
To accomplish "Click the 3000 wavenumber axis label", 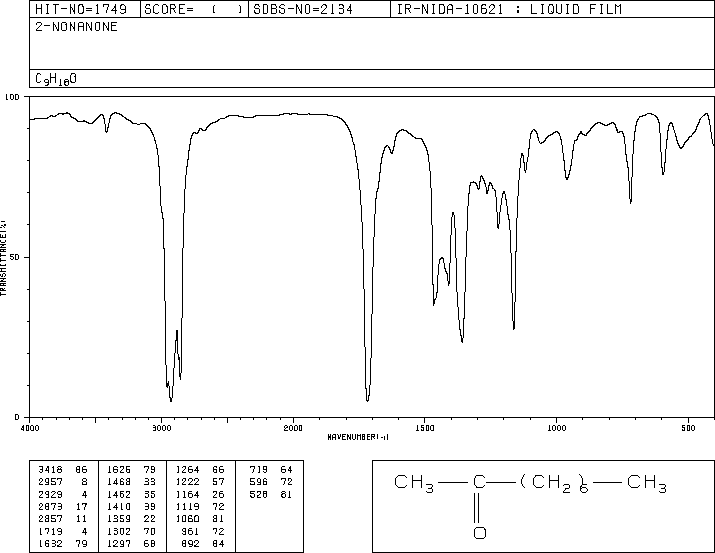I will point(161,428).
